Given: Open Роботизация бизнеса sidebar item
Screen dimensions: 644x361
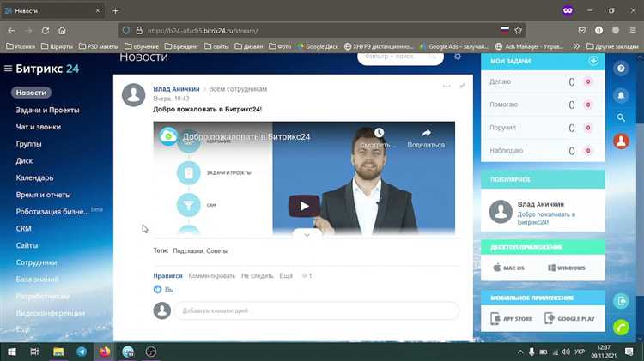Looking at the screenshot, I should pyautogui.click(x=52, y=212).
